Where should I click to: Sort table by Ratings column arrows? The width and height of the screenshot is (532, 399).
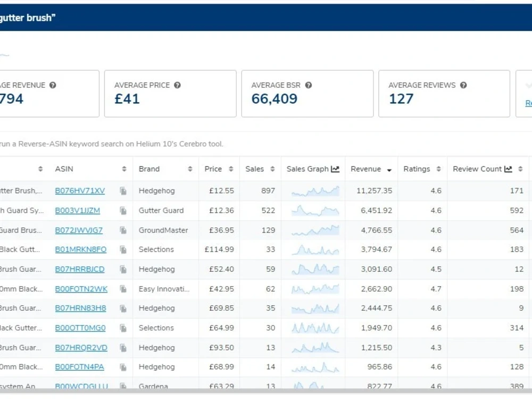click(439, 169)
